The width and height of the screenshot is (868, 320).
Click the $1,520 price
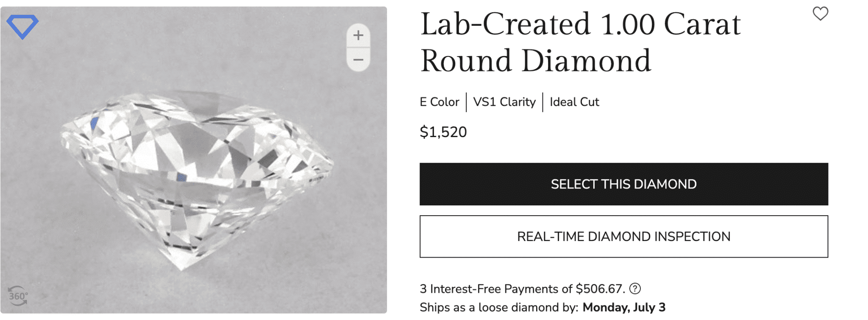tap(443, 132)
